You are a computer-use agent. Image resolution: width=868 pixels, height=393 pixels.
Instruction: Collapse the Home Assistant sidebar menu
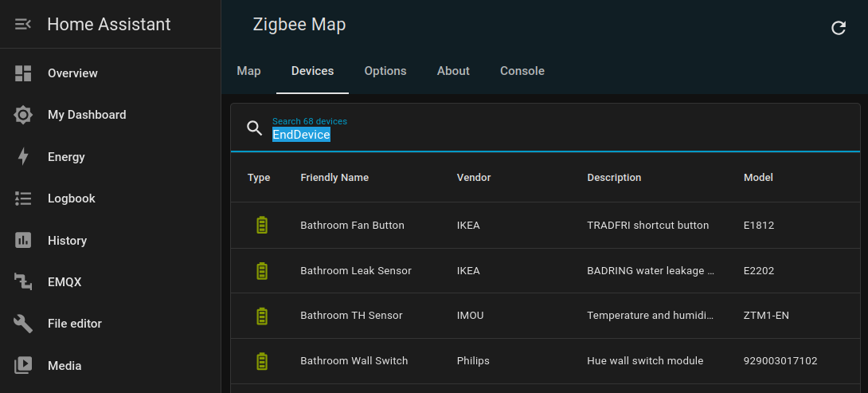click(23, 24)
